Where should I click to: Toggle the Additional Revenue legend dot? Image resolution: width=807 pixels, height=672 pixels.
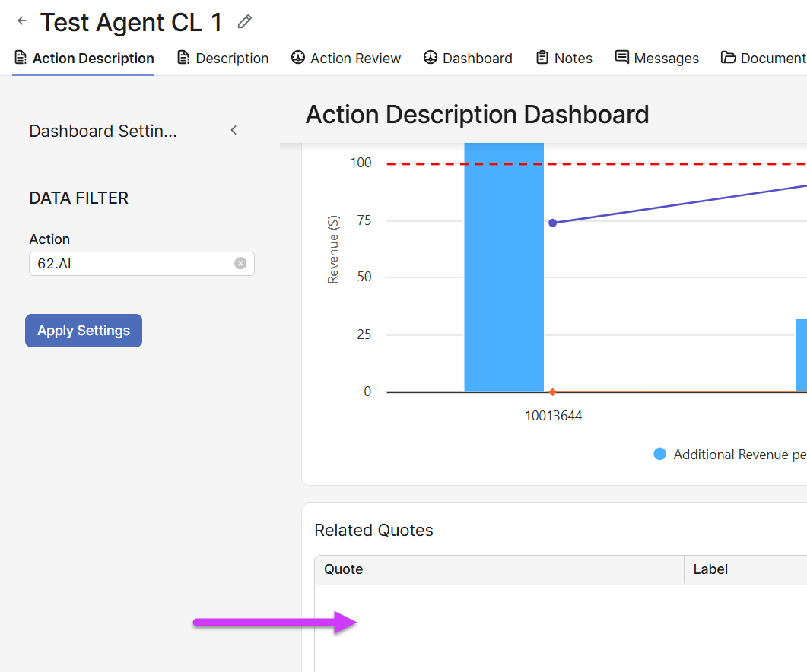[660, 455]
